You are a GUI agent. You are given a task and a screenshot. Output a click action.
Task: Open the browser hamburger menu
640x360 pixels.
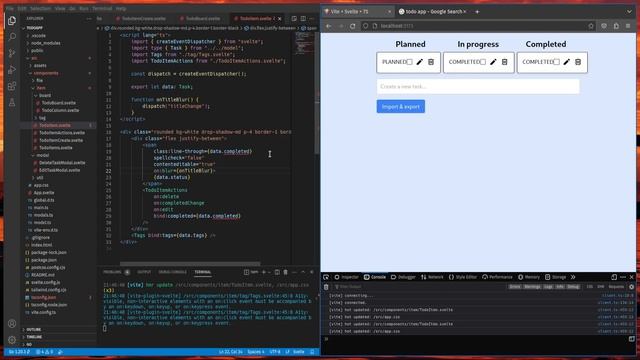click(x=628, y=26)
